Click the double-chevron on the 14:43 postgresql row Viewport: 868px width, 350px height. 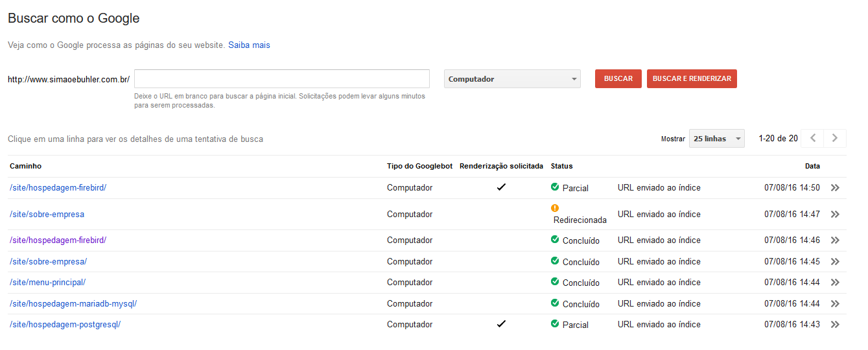(x=835, y=325)
